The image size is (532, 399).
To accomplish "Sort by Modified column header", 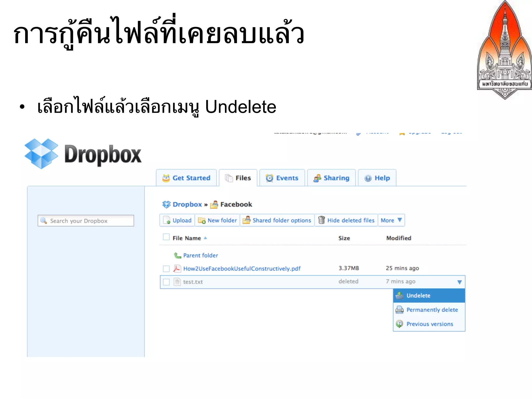I will pyautogui.click(x=399, y=238).
